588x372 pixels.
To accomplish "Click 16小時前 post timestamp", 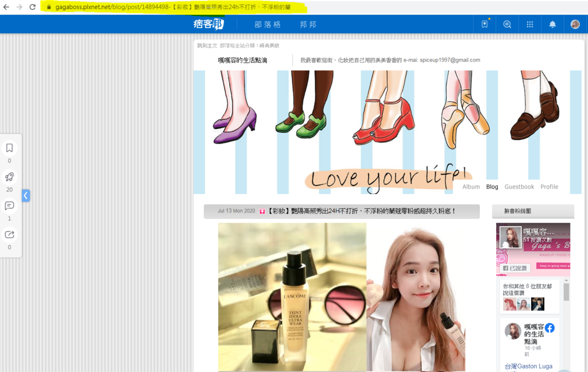I will pyautogui.click(x=532, y=351).
